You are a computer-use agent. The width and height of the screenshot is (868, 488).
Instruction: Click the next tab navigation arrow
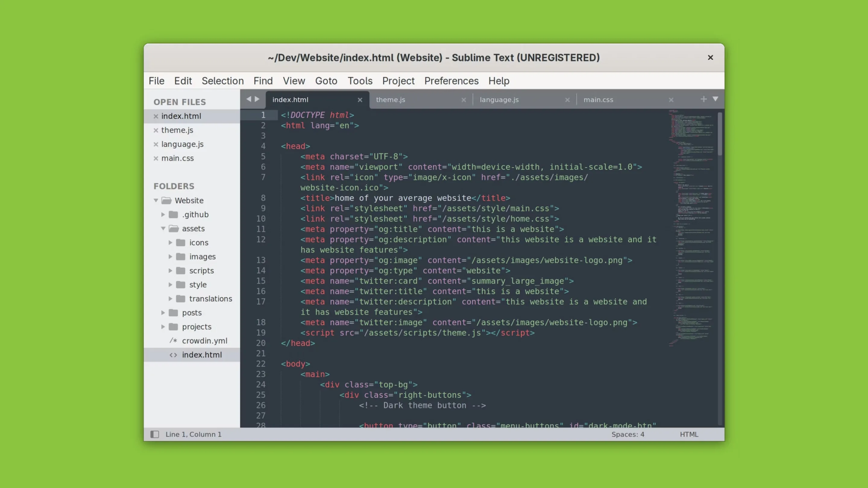(257, 99)
